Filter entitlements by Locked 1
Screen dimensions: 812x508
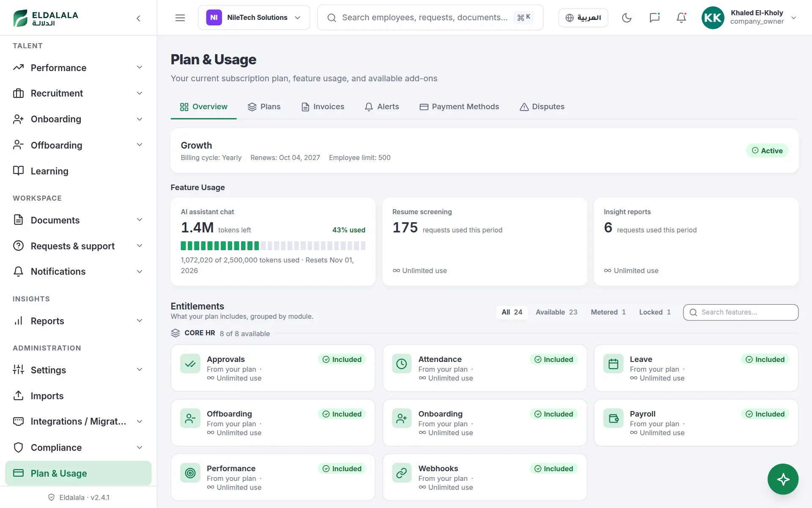click(655, 312)
